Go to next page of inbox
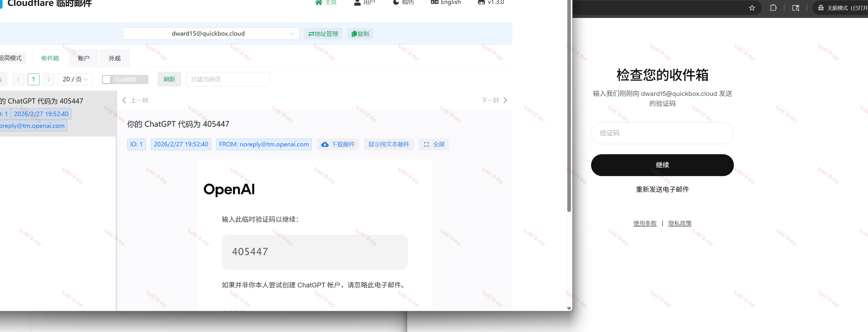The image size is (868, 332). coord(49,79)
